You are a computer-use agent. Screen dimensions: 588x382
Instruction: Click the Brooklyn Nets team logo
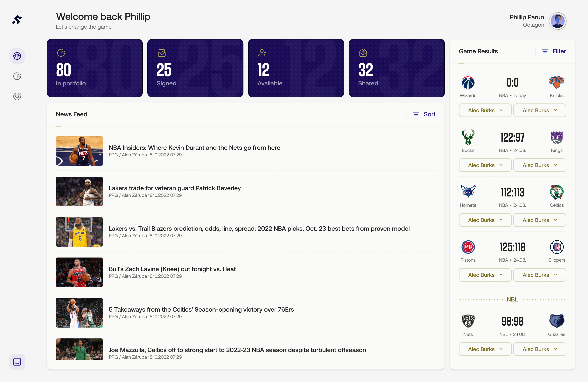pyautogui.click(x=468, y=321)
